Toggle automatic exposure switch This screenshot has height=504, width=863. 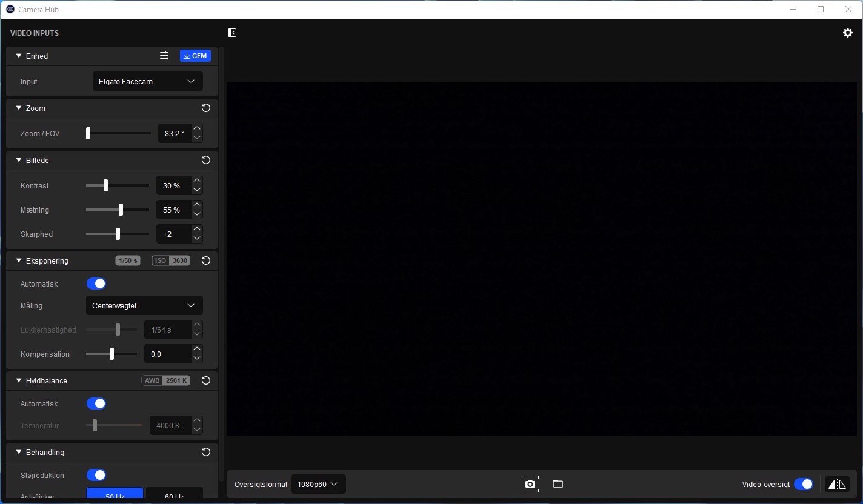[96, 283]
